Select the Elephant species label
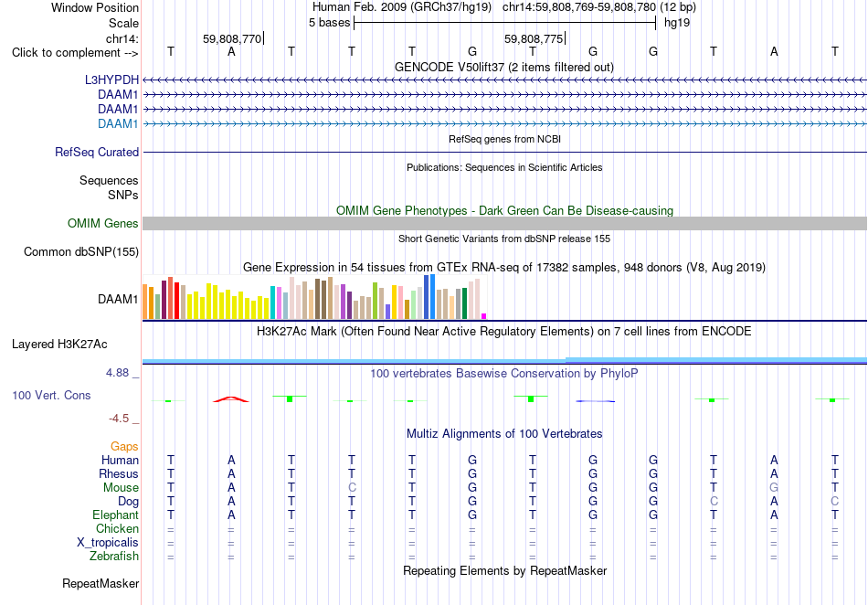 click(116, 515)
